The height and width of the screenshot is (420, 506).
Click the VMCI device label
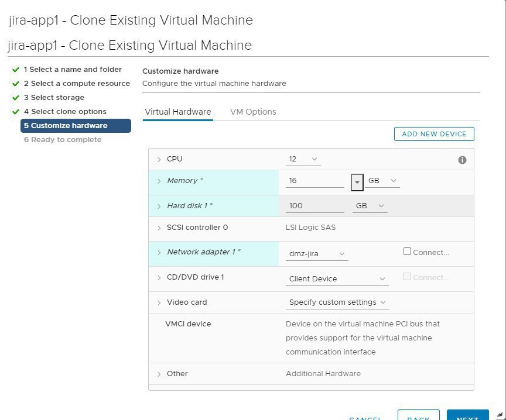click(188, 324)
